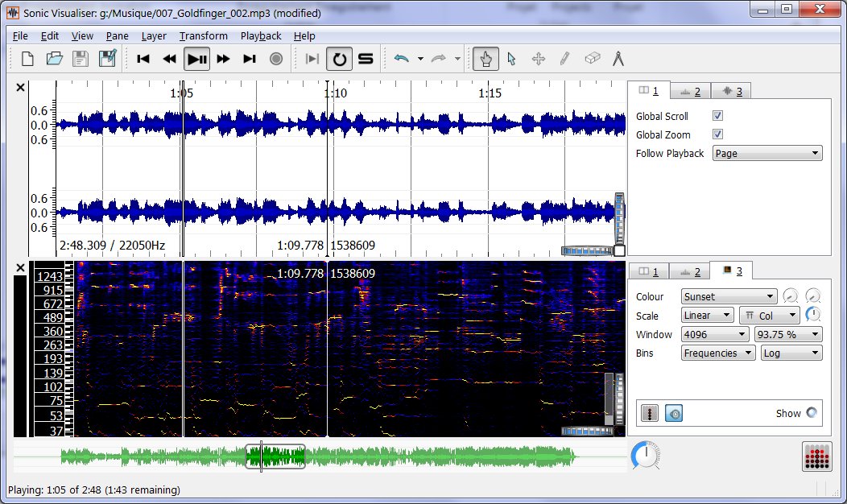The width and height of the screenshot is (847, 504).
Task: Select the Measure compass tool
Action: point(618,58)
